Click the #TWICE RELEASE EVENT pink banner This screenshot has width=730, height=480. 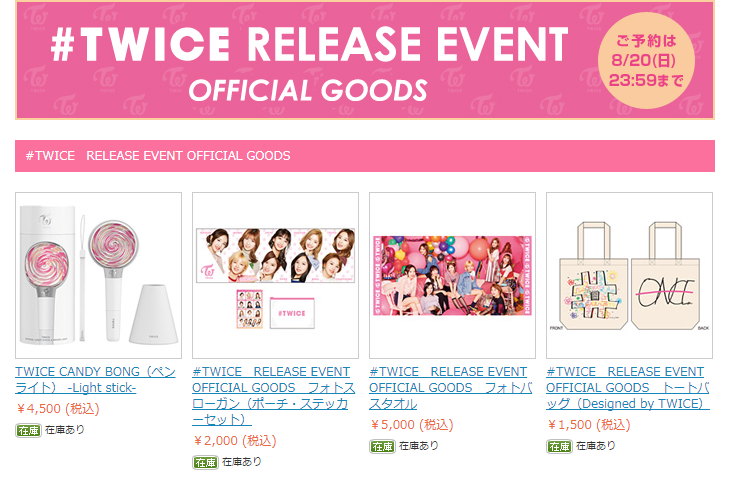click(365, 60)
